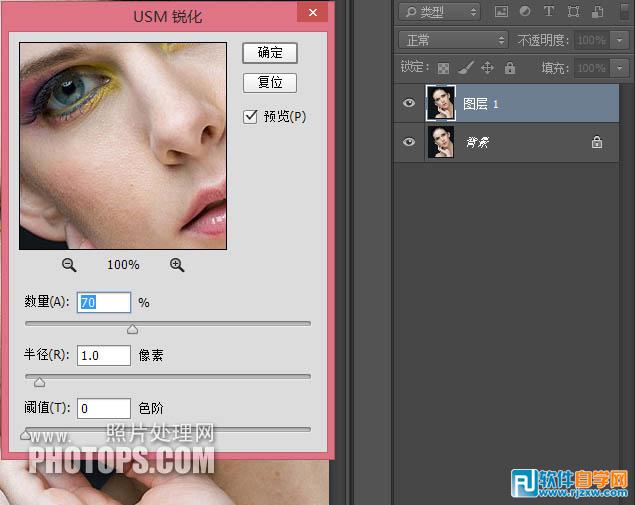Lock transparent pixels checkerboard icon
Image resolution: width=635 pixels, height=505 pixels.
click(x=443, y=68)
